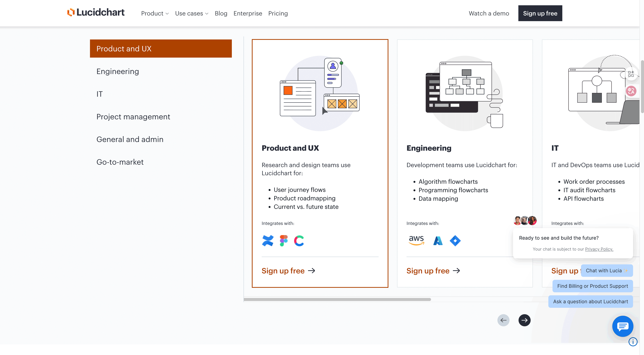Select the Project management tab
Image resolution: width=644 pixels, height=355 pixels.
(161, 117)
